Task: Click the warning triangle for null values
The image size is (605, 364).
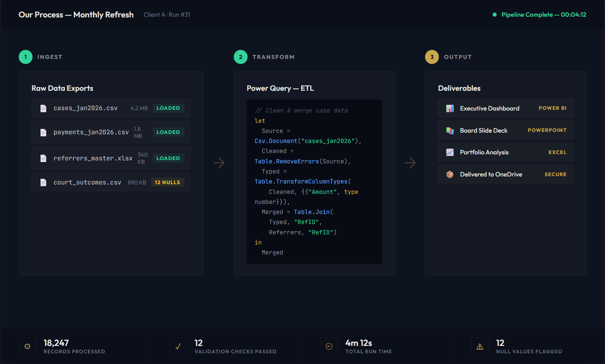Action: [480, 346]
